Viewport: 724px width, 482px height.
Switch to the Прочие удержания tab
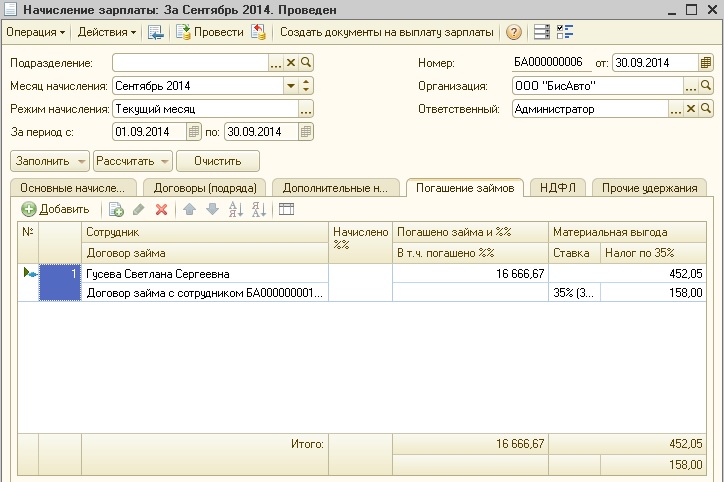pyautogui.click(x=649, y=188)
